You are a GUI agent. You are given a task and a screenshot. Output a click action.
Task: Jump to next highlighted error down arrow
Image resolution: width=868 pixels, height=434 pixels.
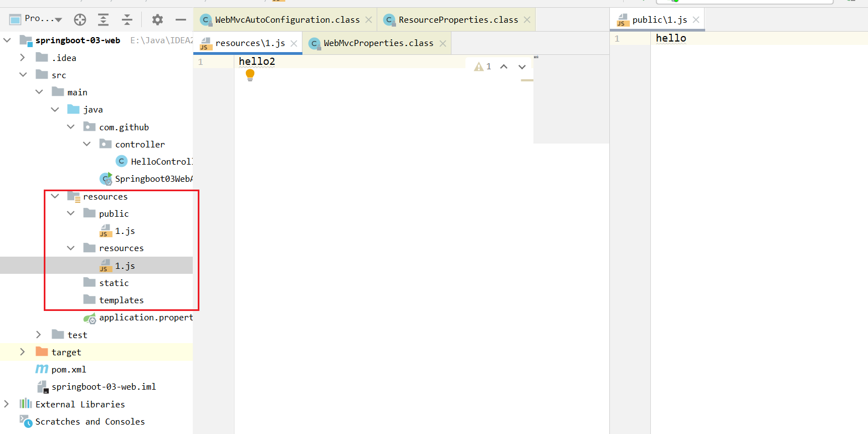(x=522, y=67)
